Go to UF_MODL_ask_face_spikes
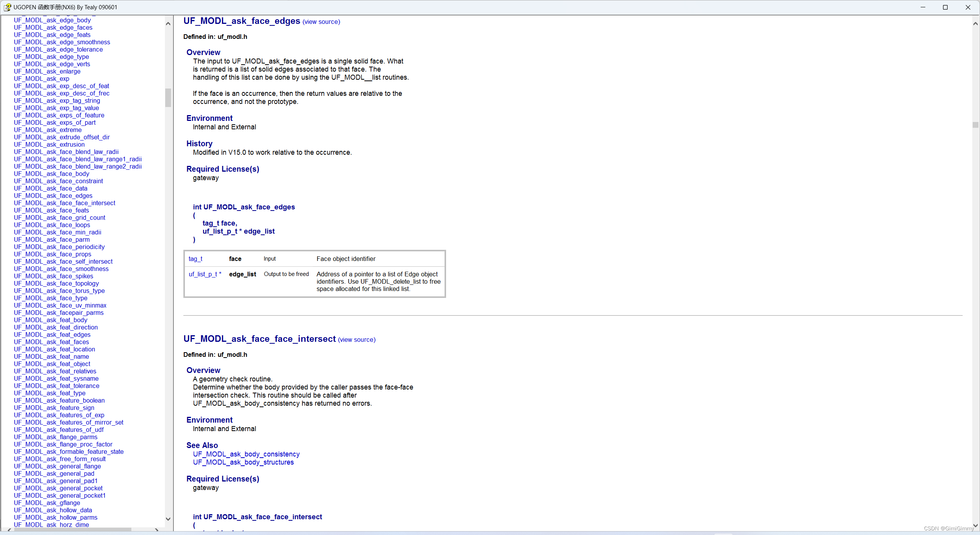Image resolution: width=980 pixels, height=535 pixels. pyautogui.click(x=54, y=276)
